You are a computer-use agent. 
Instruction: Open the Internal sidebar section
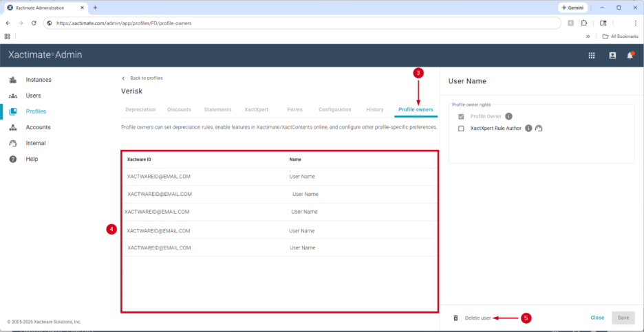(x=35, y=143)
